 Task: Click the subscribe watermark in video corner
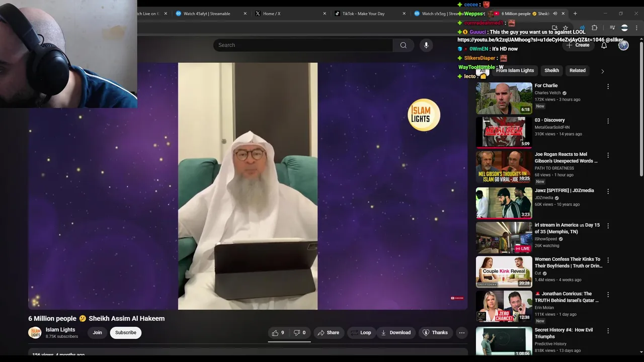(x=457, y=298)
